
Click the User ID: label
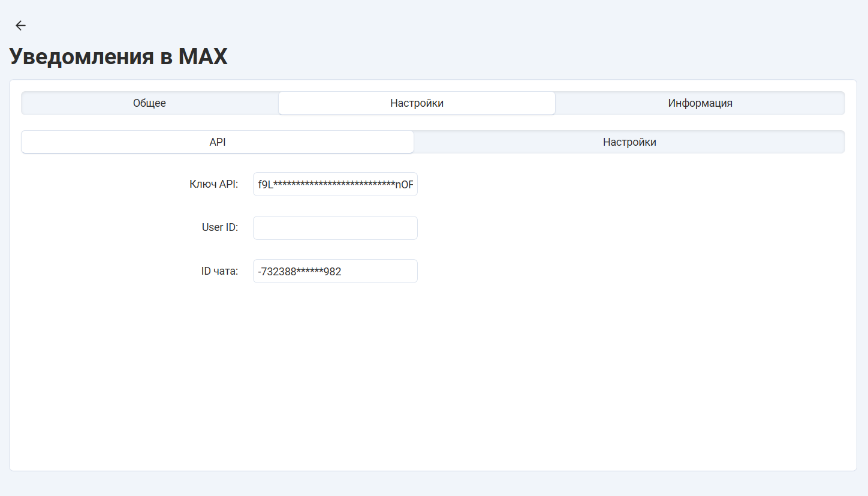point(219,228)
